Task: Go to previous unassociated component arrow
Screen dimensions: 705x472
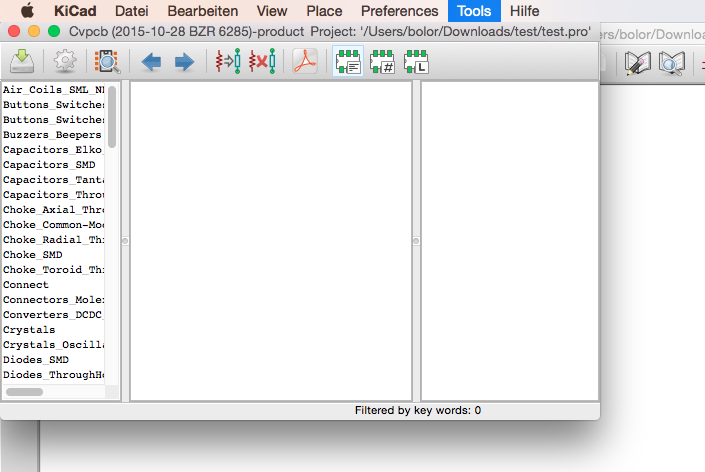Action: [x=151, y=62]
